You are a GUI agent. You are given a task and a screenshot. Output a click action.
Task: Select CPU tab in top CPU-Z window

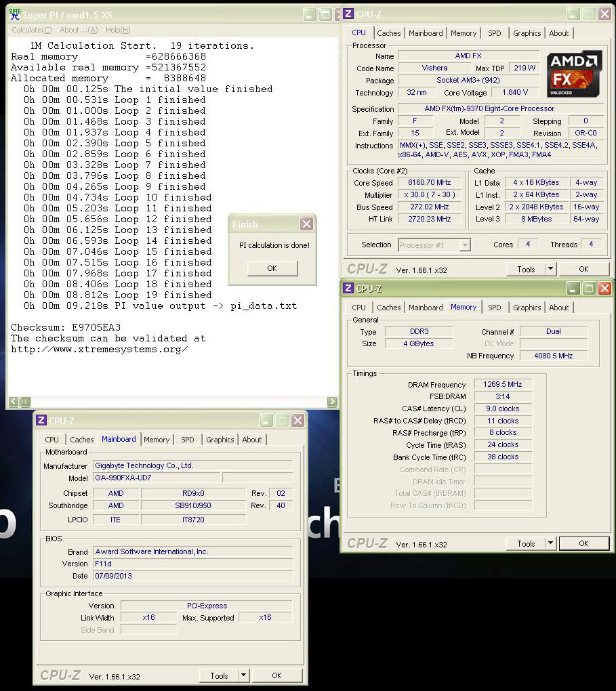358,33
